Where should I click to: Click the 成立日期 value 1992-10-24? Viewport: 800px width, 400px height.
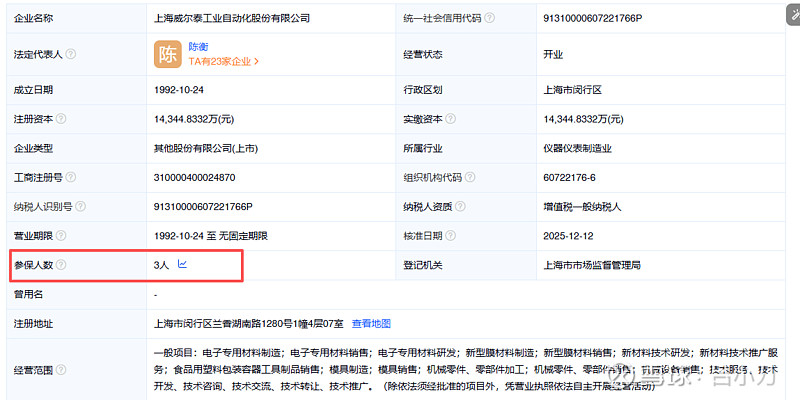point(179,90)
